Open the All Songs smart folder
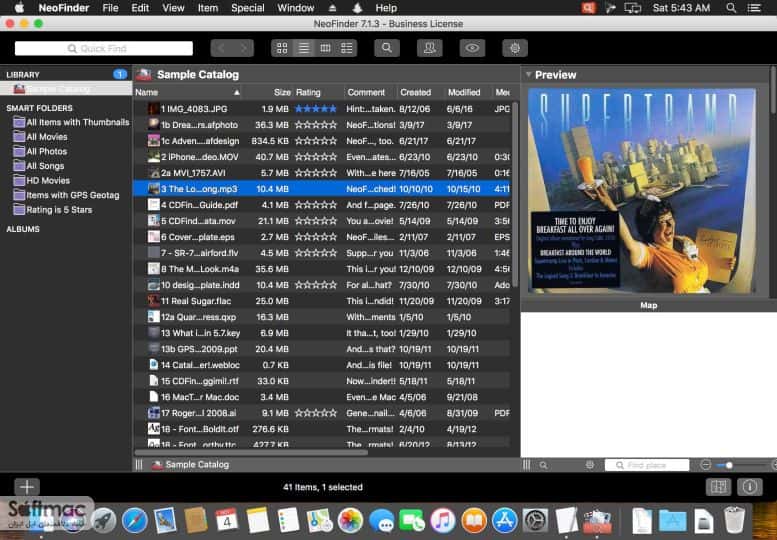The width and height of the screenshot is (777, 540). click(x=39, y=166)
